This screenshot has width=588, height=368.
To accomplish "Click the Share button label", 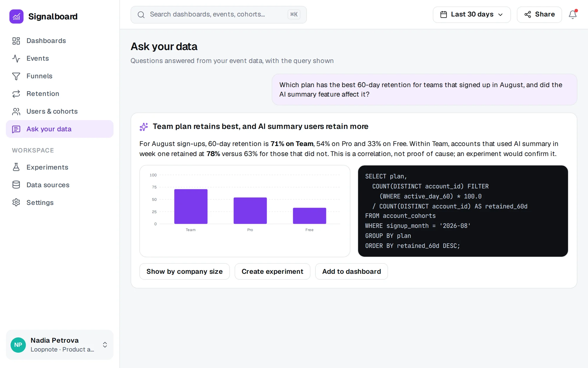I will click(545, 14).
